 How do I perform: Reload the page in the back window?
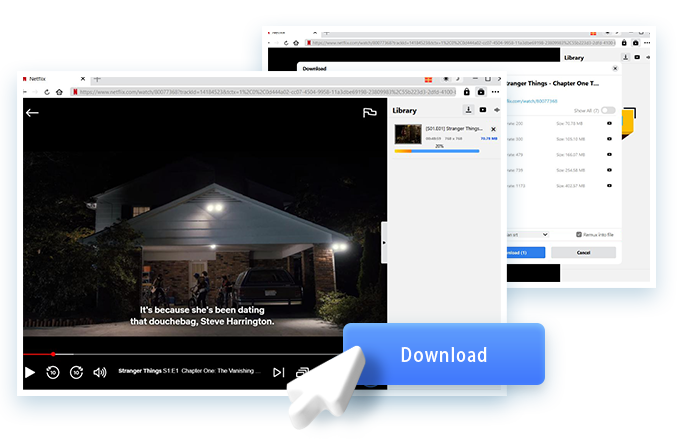[x=286, y=43]
